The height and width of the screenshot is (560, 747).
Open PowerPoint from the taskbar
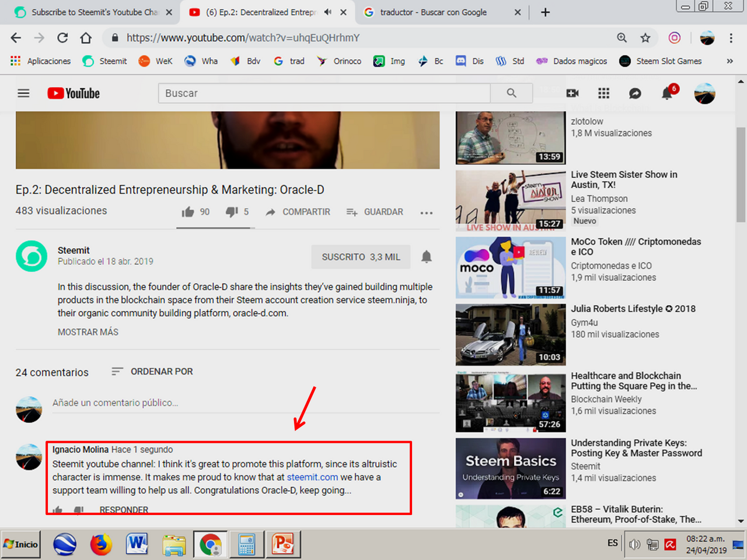coord(283,544)
